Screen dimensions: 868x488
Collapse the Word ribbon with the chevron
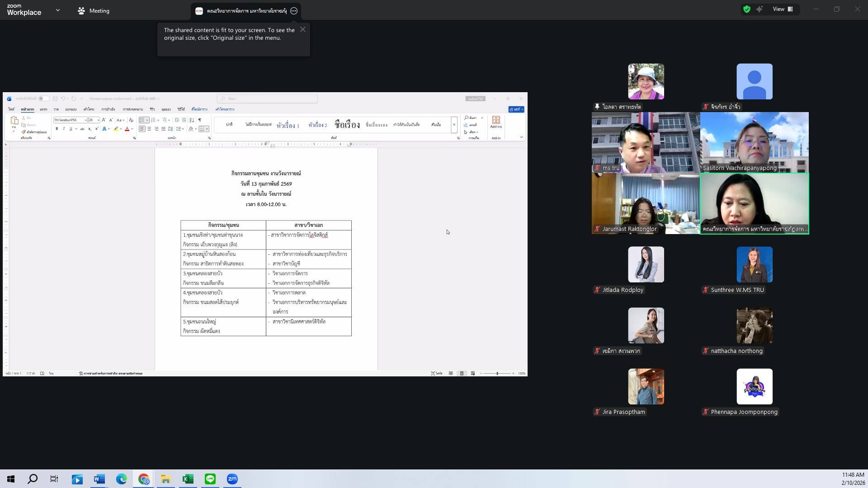(x=521, y=137)
